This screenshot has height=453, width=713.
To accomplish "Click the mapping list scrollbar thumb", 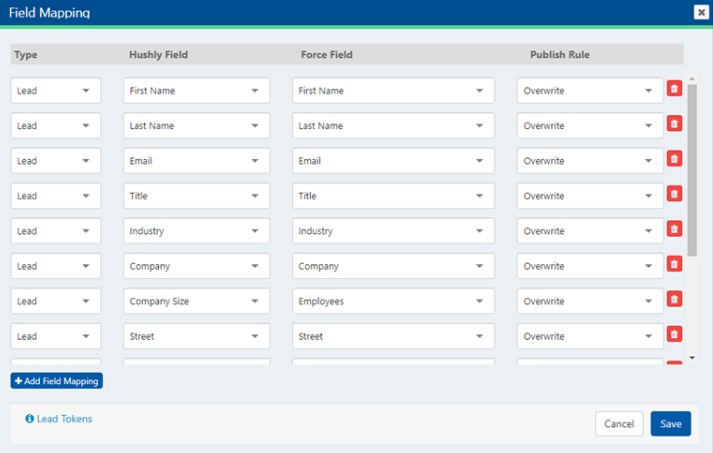I will tap(692, 171).
